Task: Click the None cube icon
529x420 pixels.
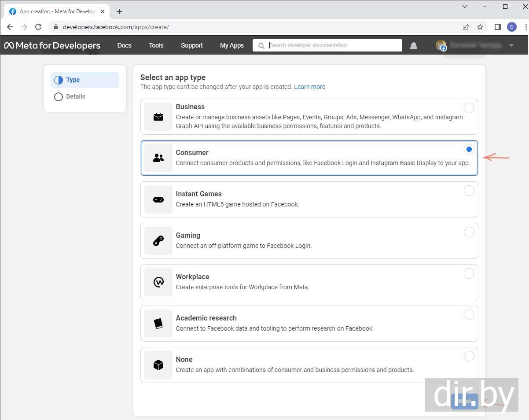Action: (x=158, y=365)
